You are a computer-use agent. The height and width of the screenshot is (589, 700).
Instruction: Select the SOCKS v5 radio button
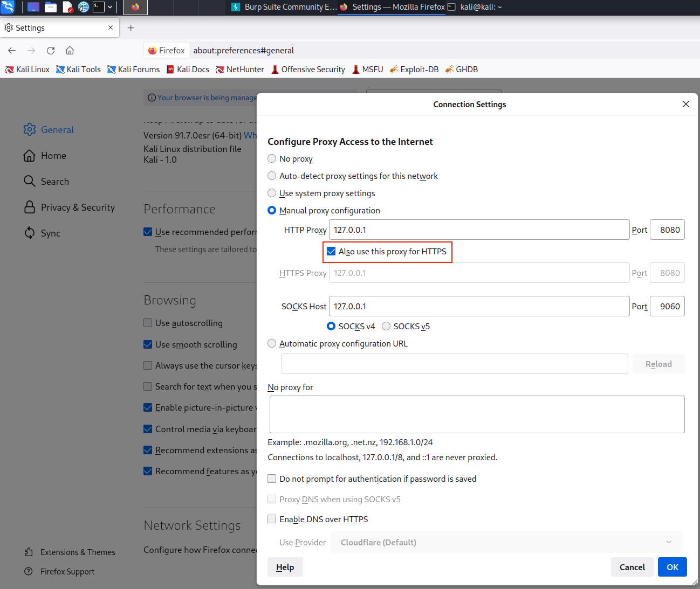point(386,327)
